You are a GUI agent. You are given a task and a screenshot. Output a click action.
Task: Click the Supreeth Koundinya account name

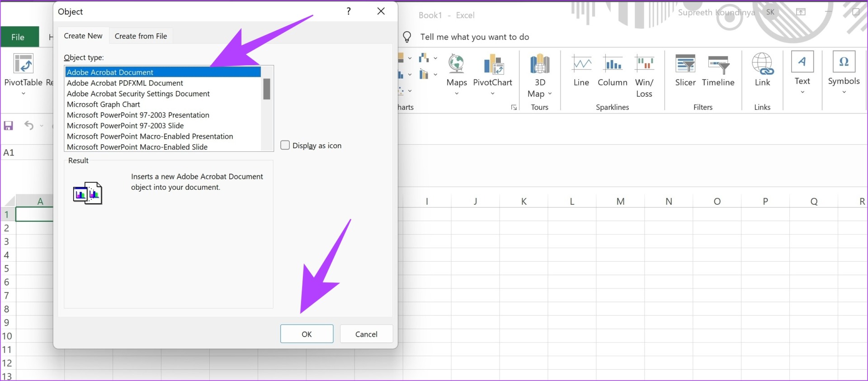click(x=717, y=13)
